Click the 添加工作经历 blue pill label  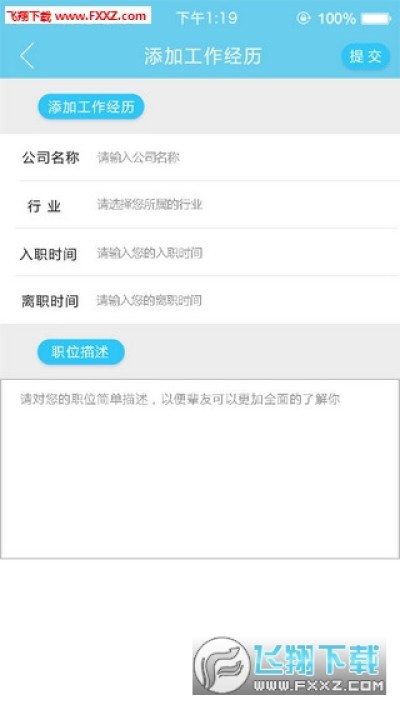(x=91, y=107)
